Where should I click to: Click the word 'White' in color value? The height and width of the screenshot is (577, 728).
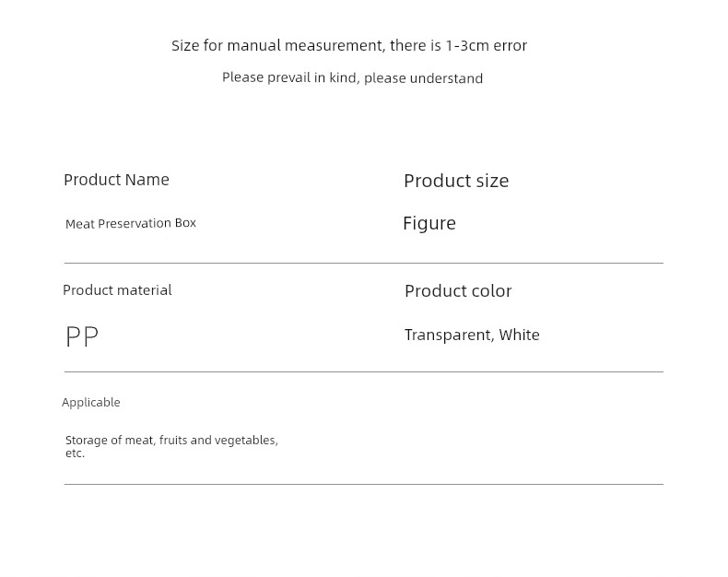(520, 335)
